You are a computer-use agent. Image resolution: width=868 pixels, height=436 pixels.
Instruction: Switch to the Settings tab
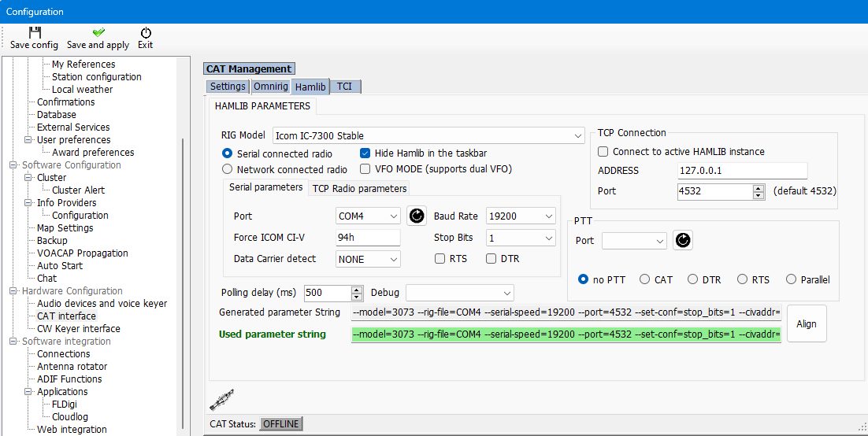pos(228,87)
